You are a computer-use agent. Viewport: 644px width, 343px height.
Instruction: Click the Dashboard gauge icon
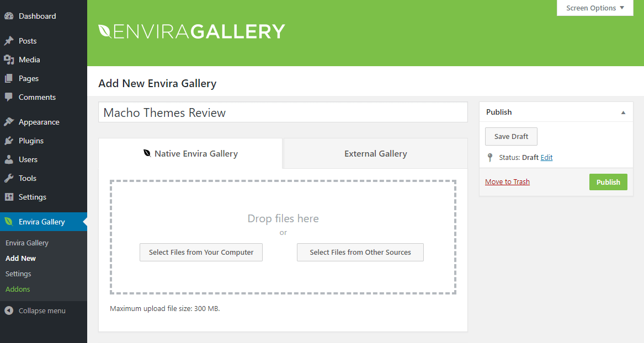coord(9,16)
